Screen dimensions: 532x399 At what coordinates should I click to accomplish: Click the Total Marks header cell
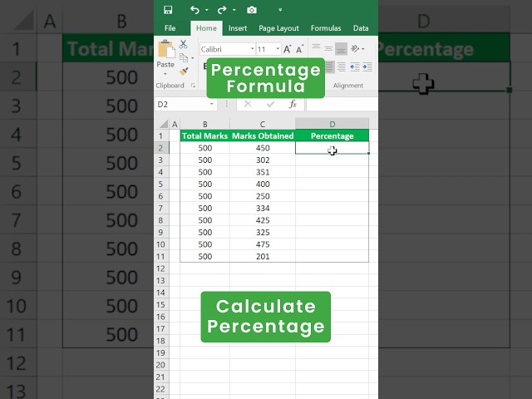point(205,135)
